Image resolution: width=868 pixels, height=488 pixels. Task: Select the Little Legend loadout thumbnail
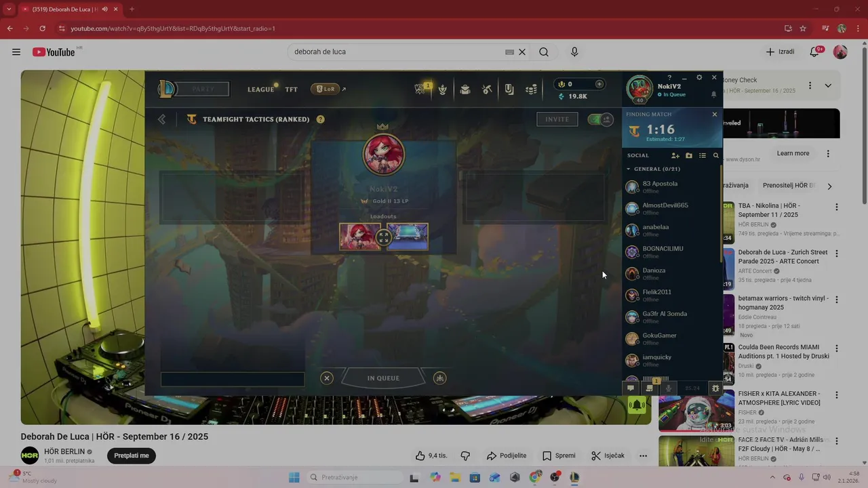pos(360,237)
